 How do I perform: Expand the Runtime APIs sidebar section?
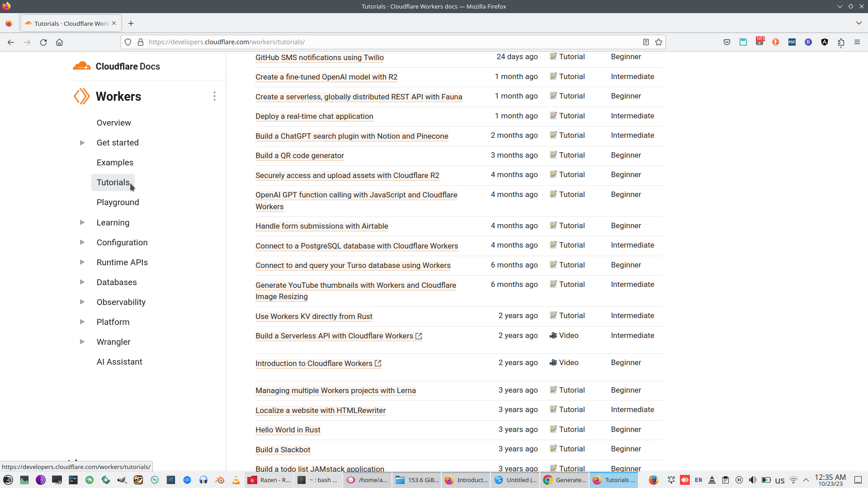coord(82,263)
